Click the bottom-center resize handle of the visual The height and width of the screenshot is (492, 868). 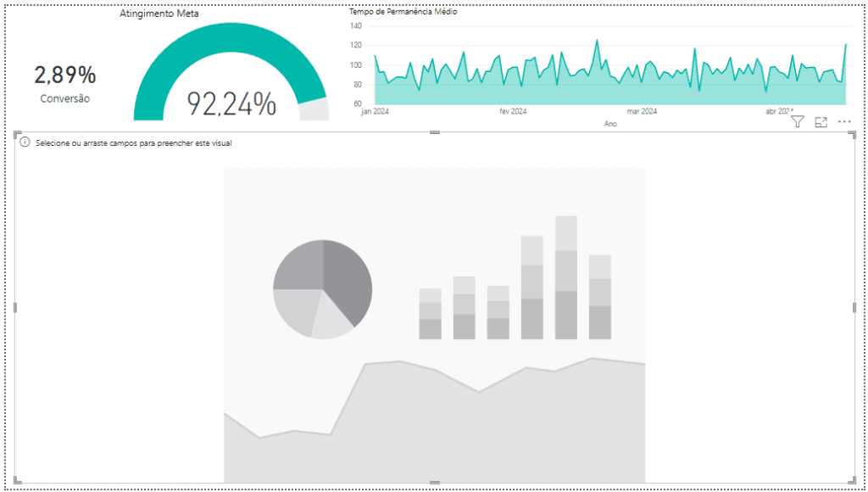tap(435, 484)
